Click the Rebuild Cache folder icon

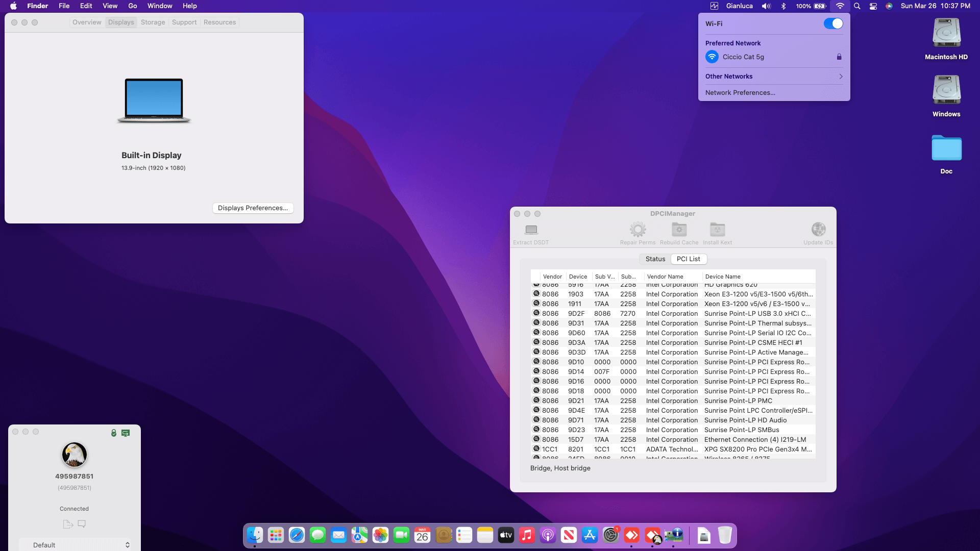679,230
